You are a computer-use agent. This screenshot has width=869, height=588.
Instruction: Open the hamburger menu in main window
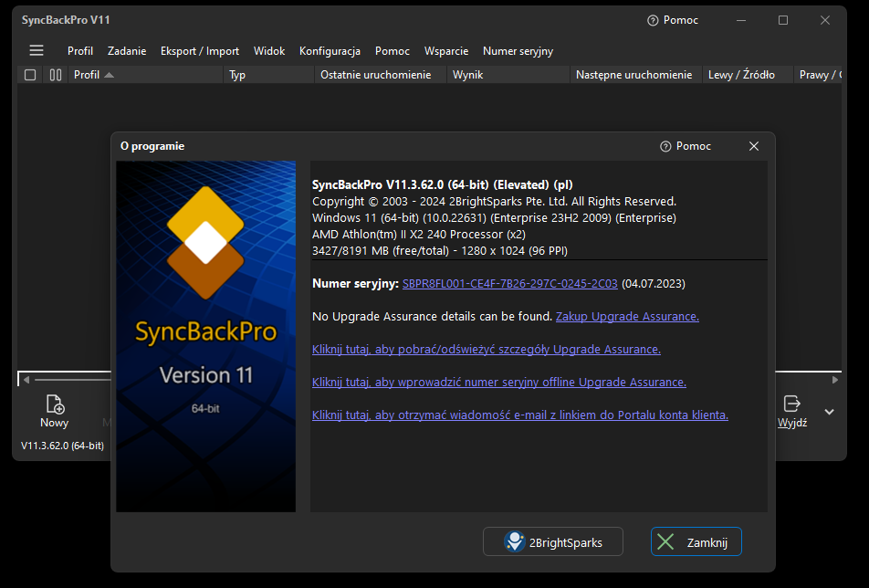(37, 51)
